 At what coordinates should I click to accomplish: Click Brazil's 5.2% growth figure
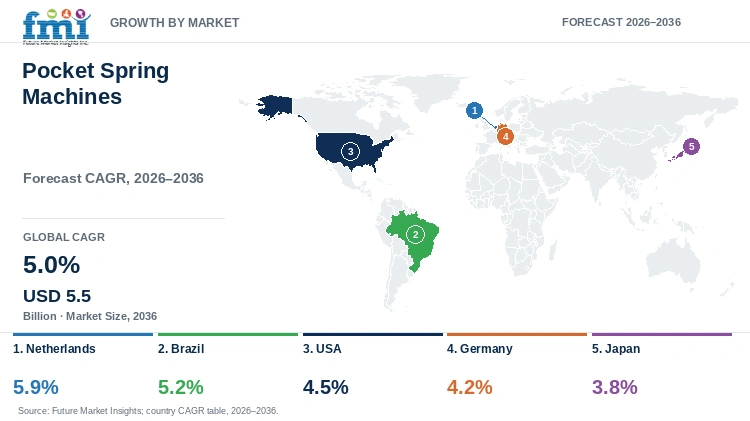(181, 387)
